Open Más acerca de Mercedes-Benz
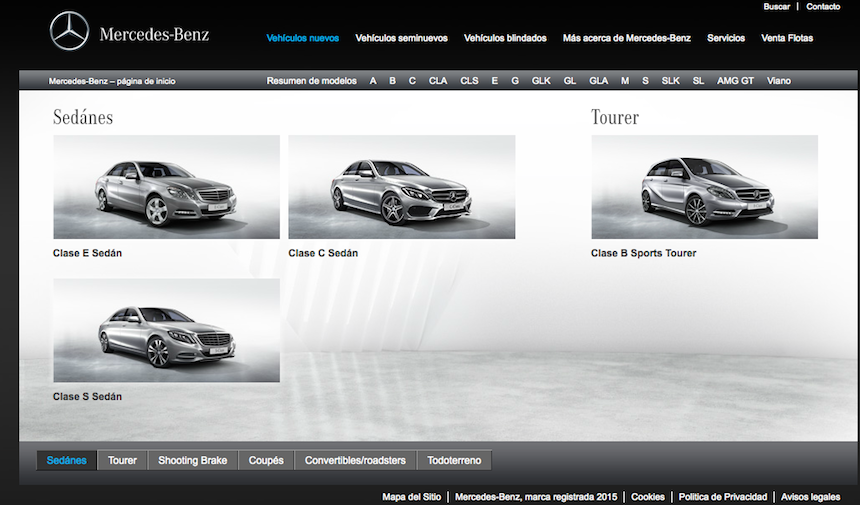This screenshot has width=860, height=505. pos(626,38)
